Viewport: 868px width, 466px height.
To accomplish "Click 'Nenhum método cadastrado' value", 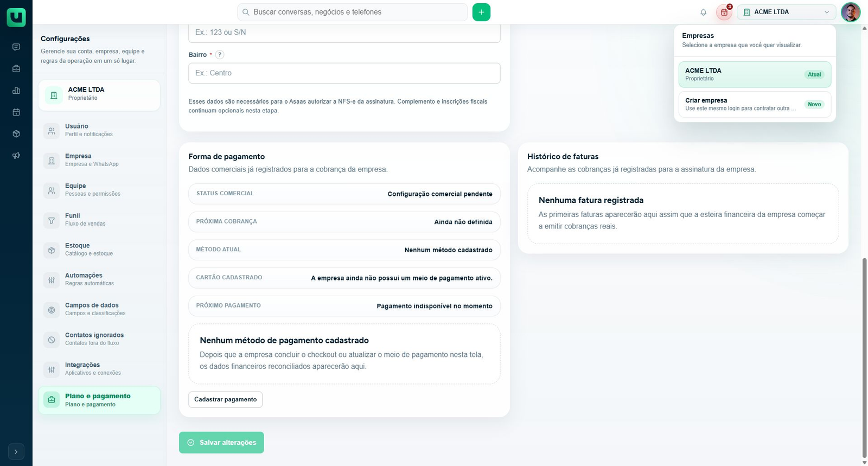I will tap(449, 250).
